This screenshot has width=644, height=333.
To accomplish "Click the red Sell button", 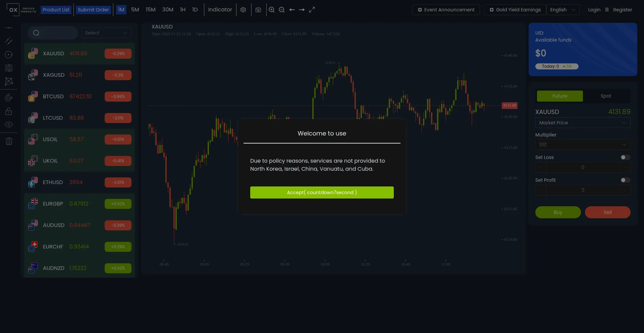I will [607, 212].
